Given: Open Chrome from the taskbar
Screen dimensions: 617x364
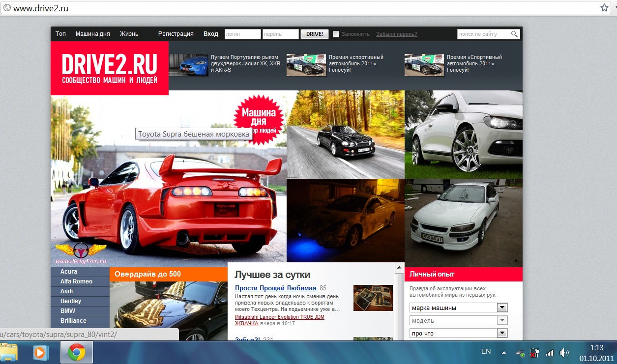Looking at the screenshot, I should [x=76, y=352].
